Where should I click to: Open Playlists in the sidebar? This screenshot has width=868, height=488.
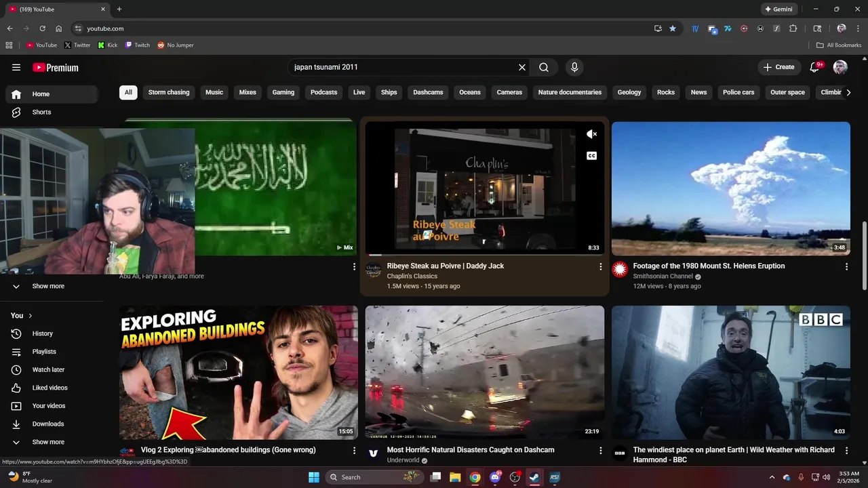click(x=52, y=352)
